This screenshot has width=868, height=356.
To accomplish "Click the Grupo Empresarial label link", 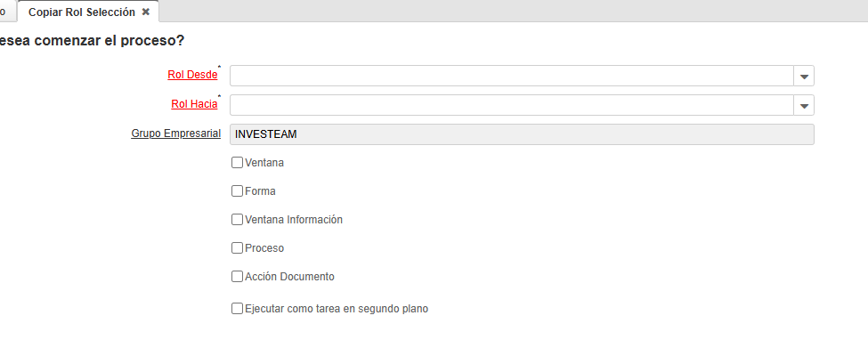I will tap(175, 134).
